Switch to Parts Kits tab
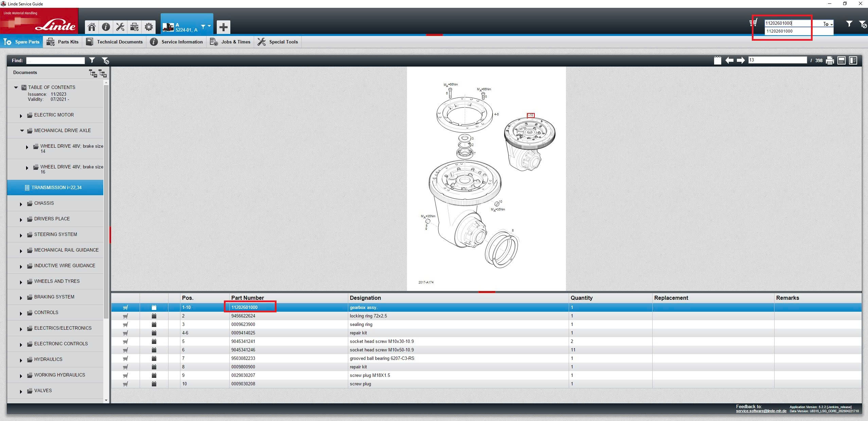This screenshot has height=421, width=868. pos(62,42)
